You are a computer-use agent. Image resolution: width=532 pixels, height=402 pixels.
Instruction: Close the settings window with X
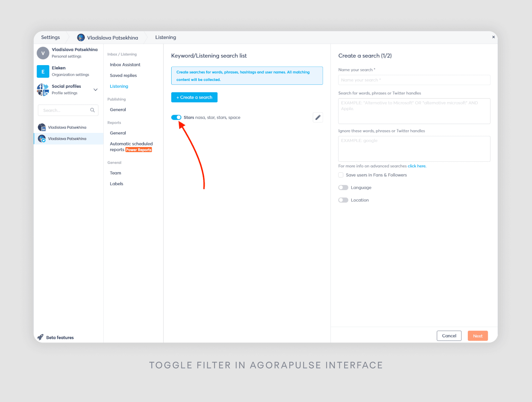point(493,37)
